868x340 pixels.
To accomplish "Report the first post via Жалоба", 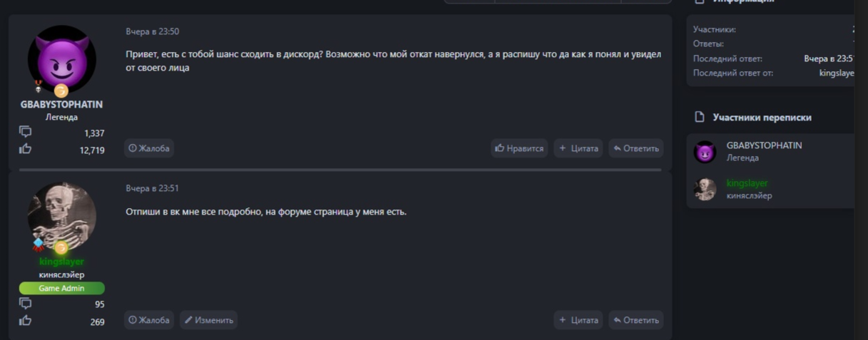I will tap(149, 148).
